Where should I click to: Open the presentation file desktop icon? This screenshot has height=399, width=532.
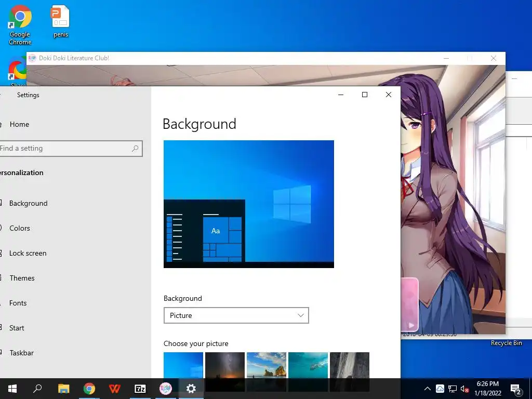coord(60,22)
